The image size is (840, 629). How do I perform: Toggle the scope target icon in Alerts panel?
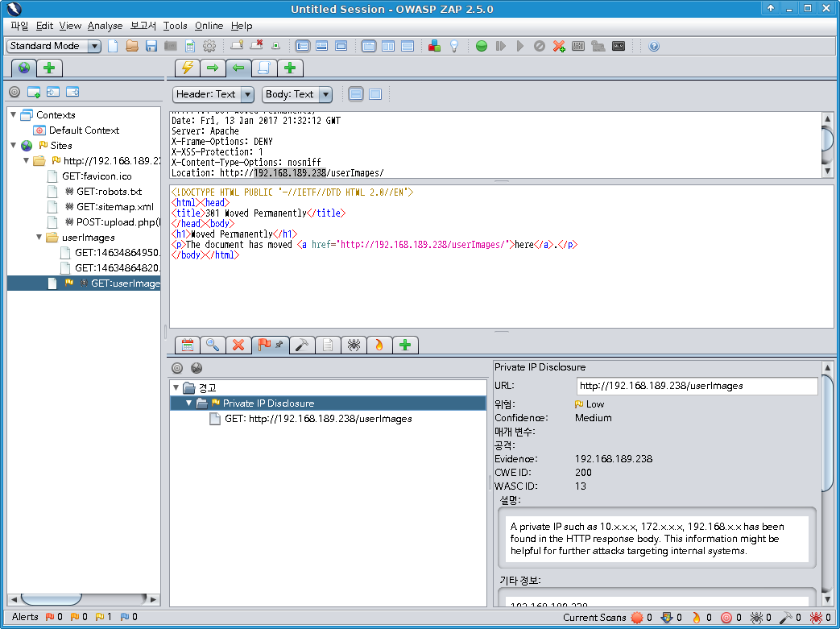coord(177,368)
